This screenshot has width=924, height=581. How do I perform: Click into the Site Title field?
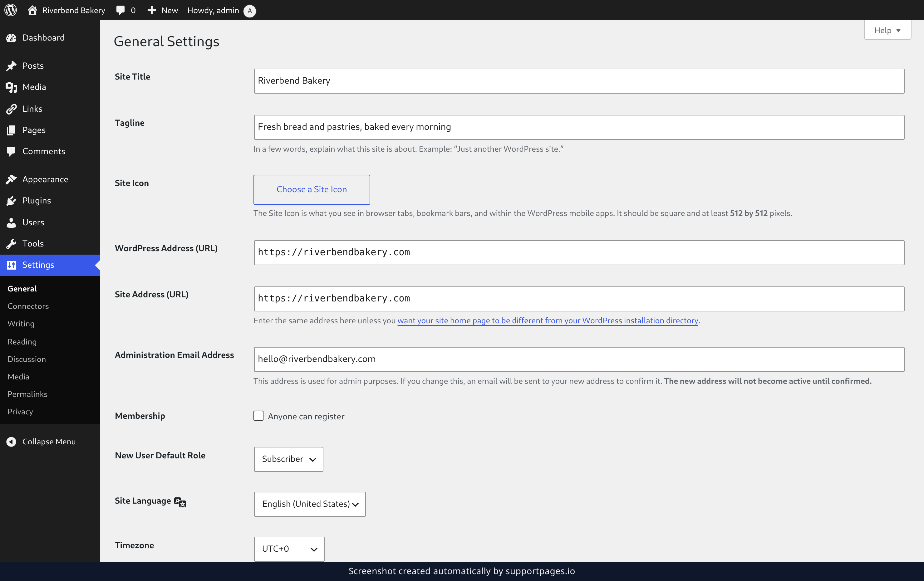tap(579, 81)
